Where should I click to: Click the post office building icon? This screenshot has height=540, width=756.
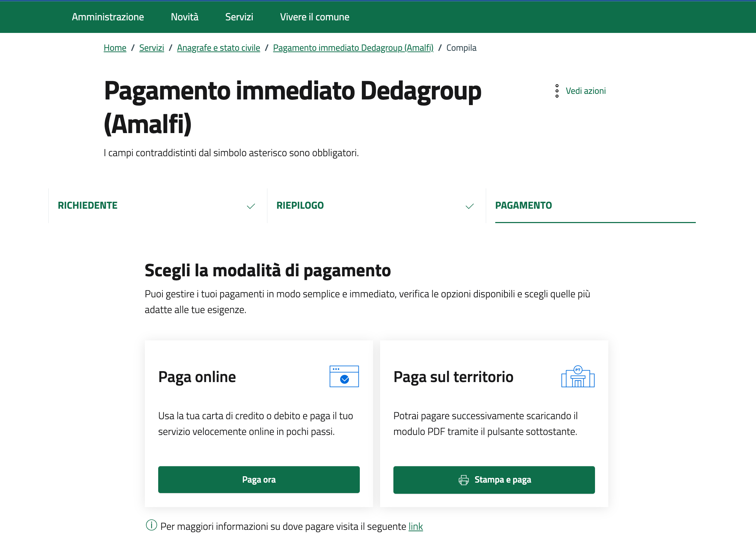coord(578,376)
